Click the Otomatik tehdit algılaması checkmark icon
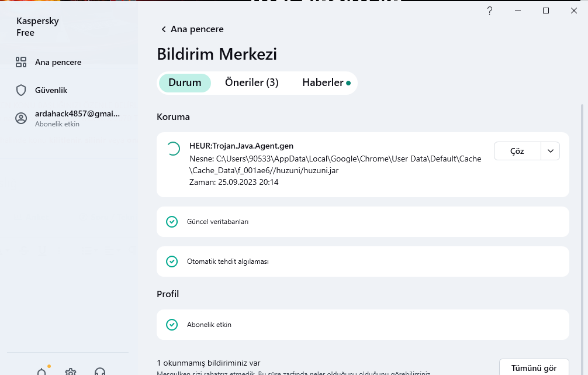Image resolution: width=588 pixels, height=375 pixels. pyautogui.click(x=172, y=262)
